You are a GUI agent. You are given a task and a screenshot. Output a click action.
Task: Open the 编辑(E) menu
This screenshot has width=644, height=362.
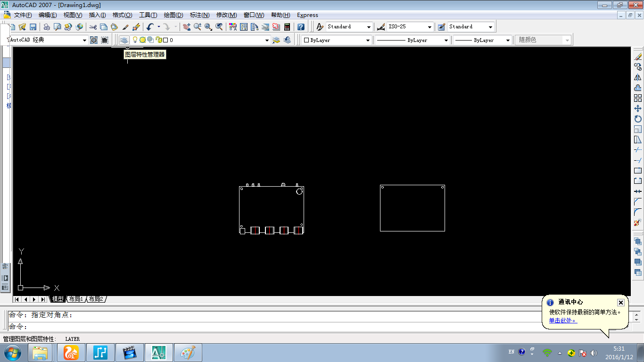(x=48, y=15)
